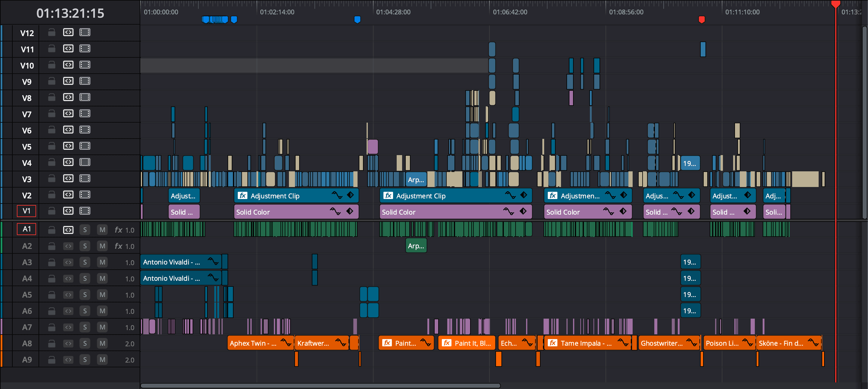Lock the V9 video track
The image size is (868, 389).
click(x=51, y=81)
